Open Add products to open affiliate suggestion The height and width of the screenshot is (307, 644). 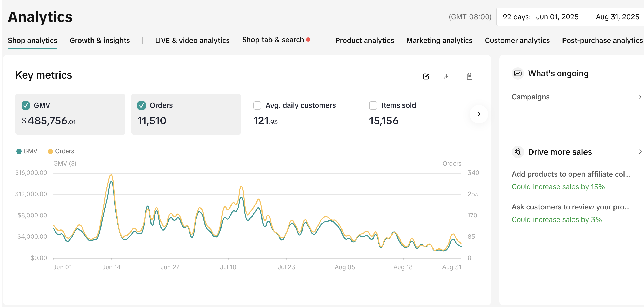pyautogui.click(x=571, y=174)
